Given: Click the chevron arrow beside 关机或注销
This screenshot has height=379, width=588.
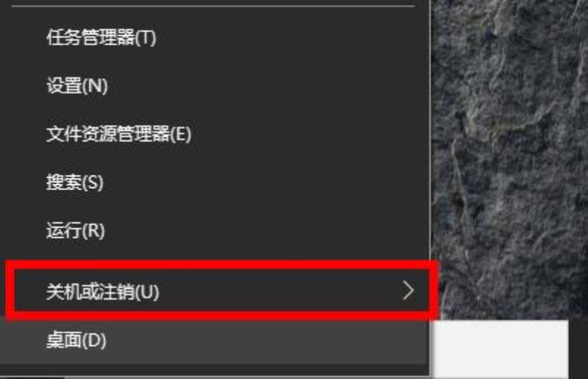Looking at the screenshot, I should coord(408,291).
